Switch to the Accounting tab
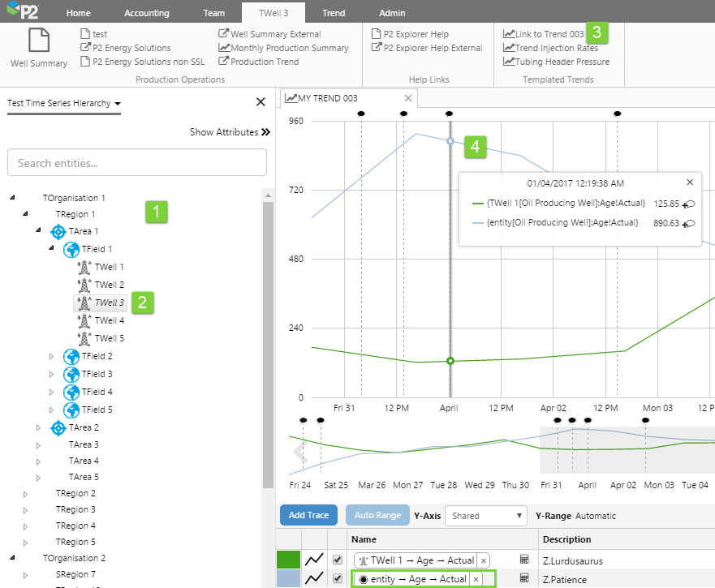 pyautogui.click(x=147, y=13)
